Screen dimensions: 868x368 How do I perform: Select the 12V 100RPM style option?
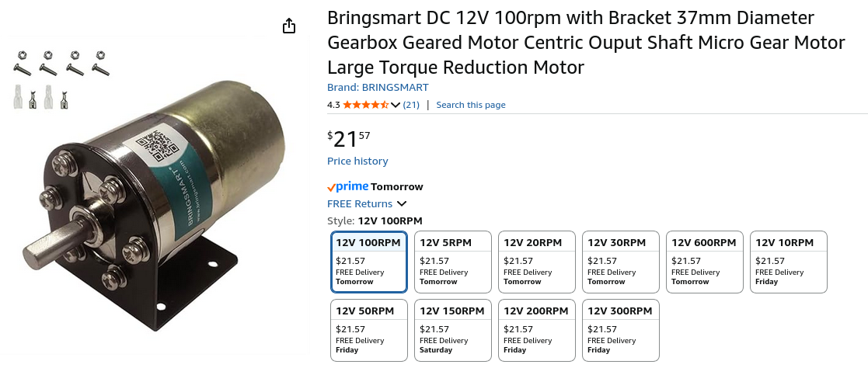(x=369, y=262)
